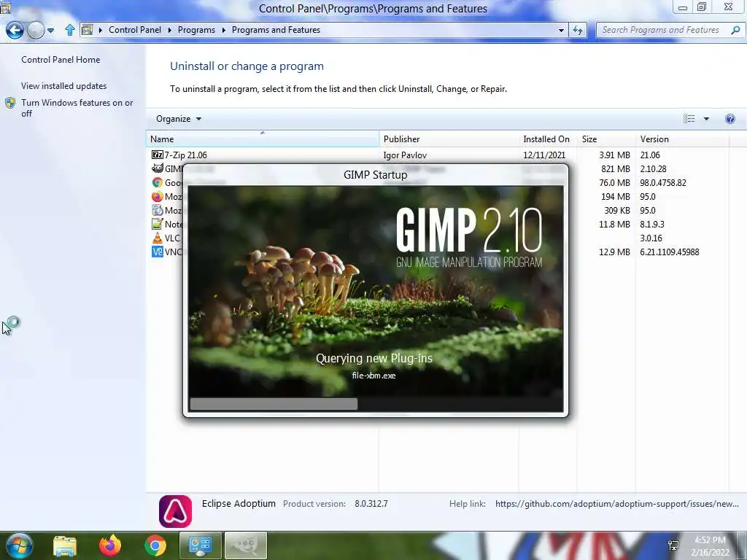Click the network tray icon

(x=673, y=545)
